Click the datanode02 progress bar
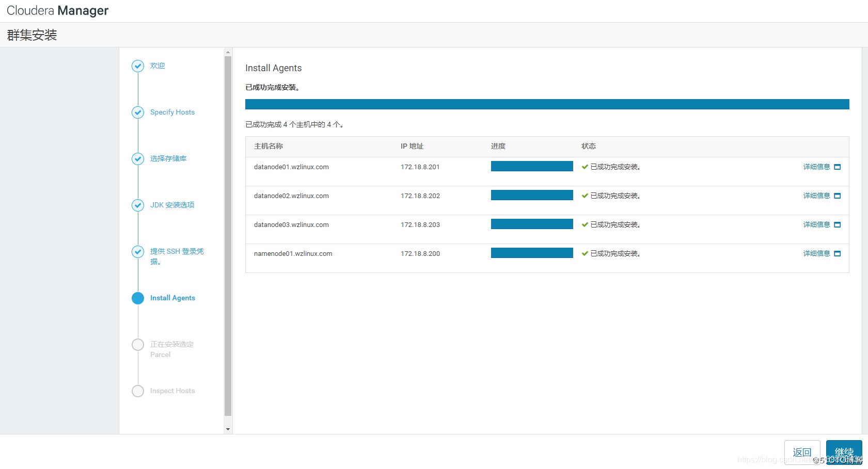Viewport: 868px width, 469px height. coord(532,195)
